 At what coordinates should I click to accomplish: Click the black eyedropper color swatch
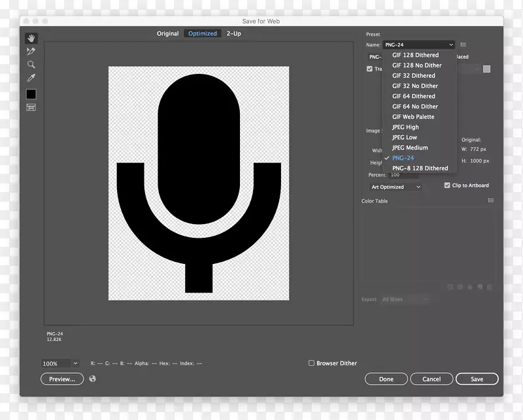31,94
